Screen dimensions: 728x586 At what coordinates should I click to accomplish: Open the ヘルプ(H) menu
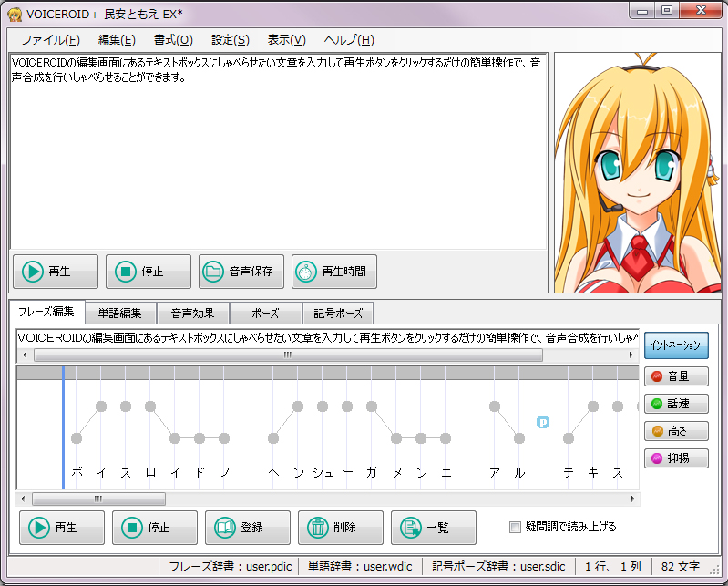[349, 40]
